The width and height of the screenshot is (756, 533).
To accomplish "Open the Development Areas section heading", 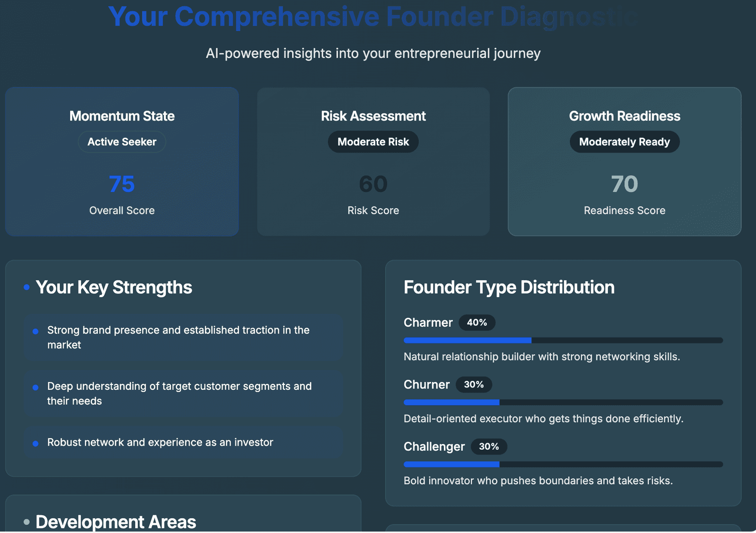I will pos(116,522).
